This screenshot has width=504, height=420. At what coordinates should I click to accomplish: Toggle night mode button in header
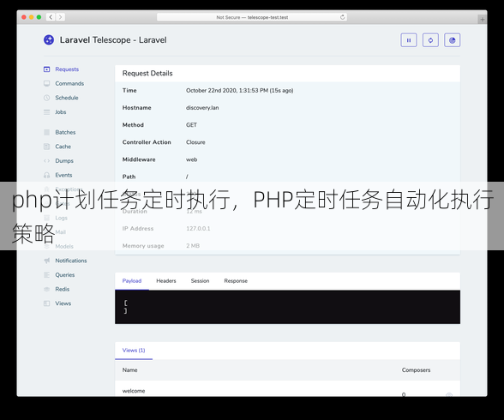453,40
